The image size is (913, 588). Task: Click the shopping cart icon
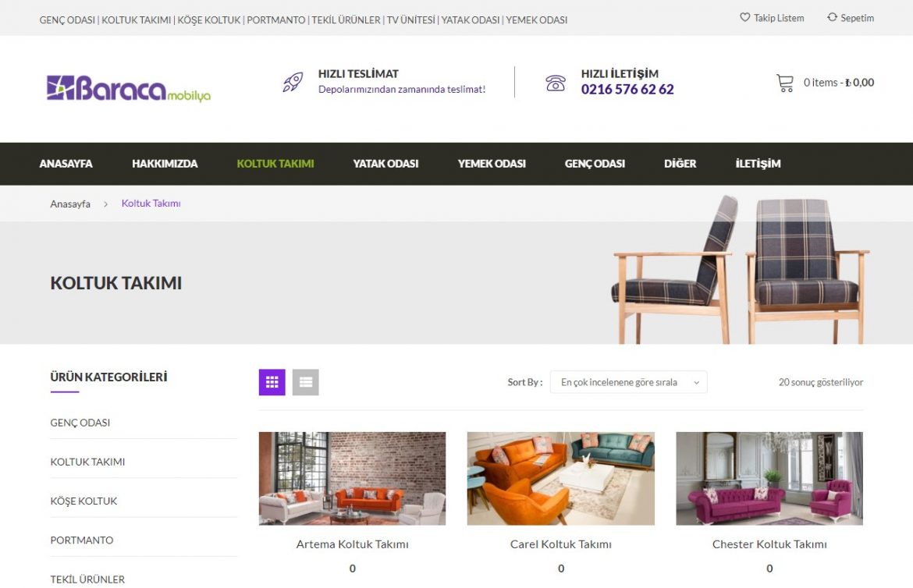pos(785,83)
